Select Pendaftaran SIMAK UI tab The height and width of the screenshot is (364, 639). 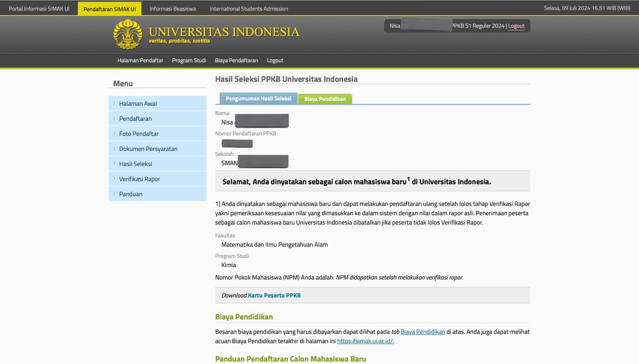click(x=110, y=9)
